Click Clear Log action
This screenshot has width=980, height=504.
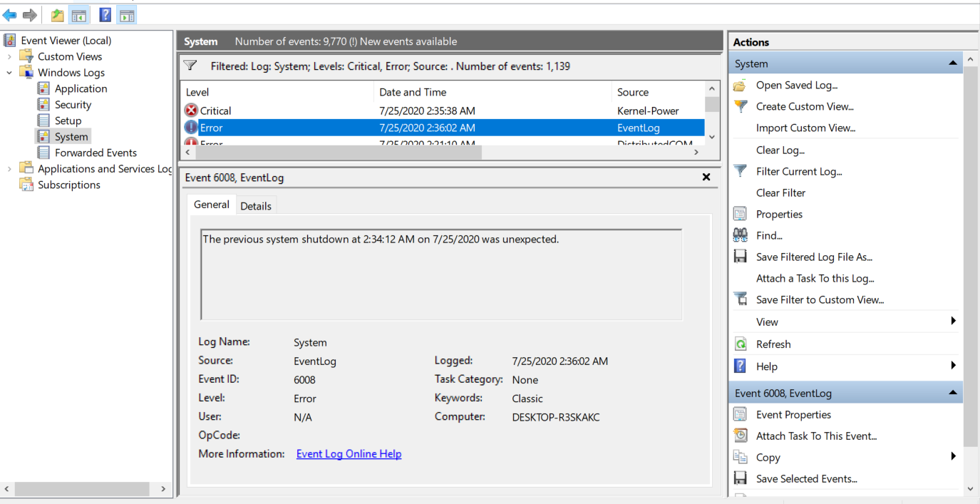pos(780,150)
